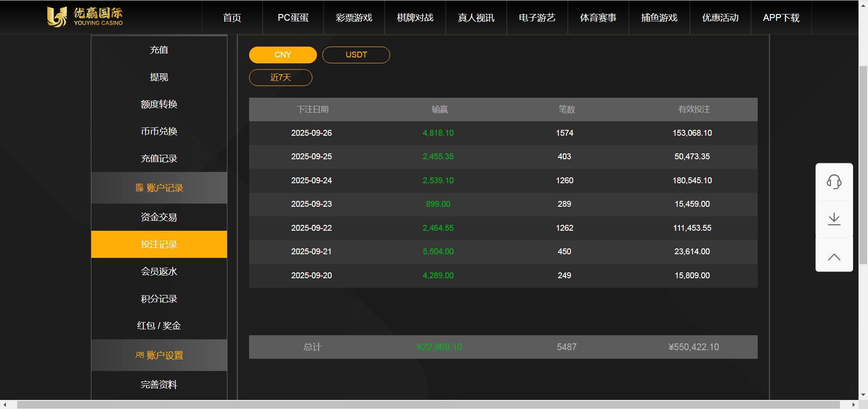Click valid bet 23,614.00
This screenshot has width=868, height=409.
coord(692,252)
